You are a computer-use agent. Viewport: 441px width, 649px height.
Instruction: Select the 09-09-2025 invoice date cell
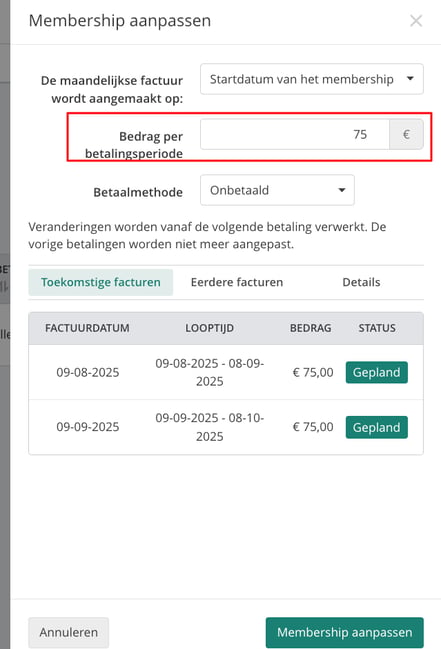(x=88, y=427)
